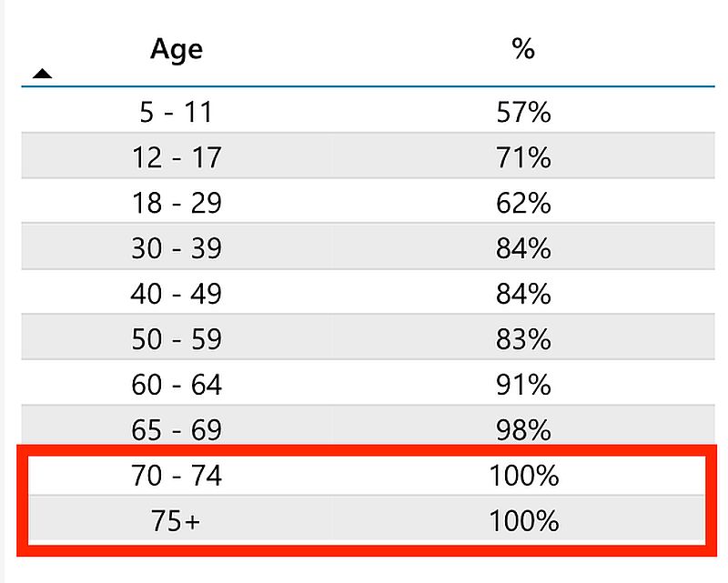Click the ascending sort arrow icon
728x583 pixels.
coord(42,74)
